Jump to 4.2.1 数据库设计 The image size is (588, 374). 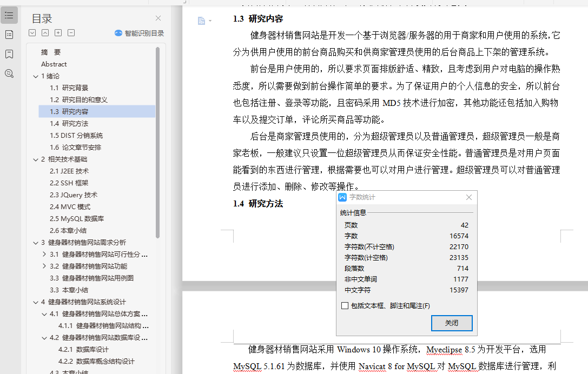coord(83,350)
